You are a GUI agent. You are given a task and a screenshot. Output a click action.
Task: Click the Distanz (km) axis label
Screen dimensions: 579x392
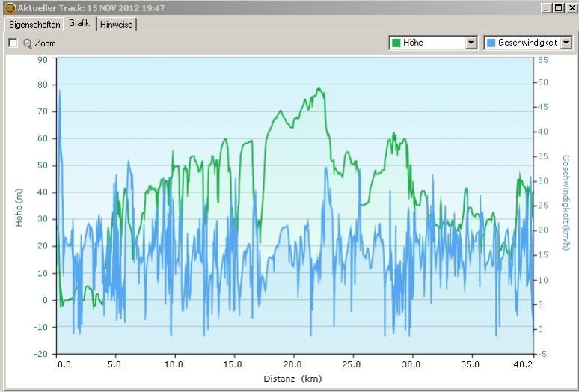tap(292, 379)
